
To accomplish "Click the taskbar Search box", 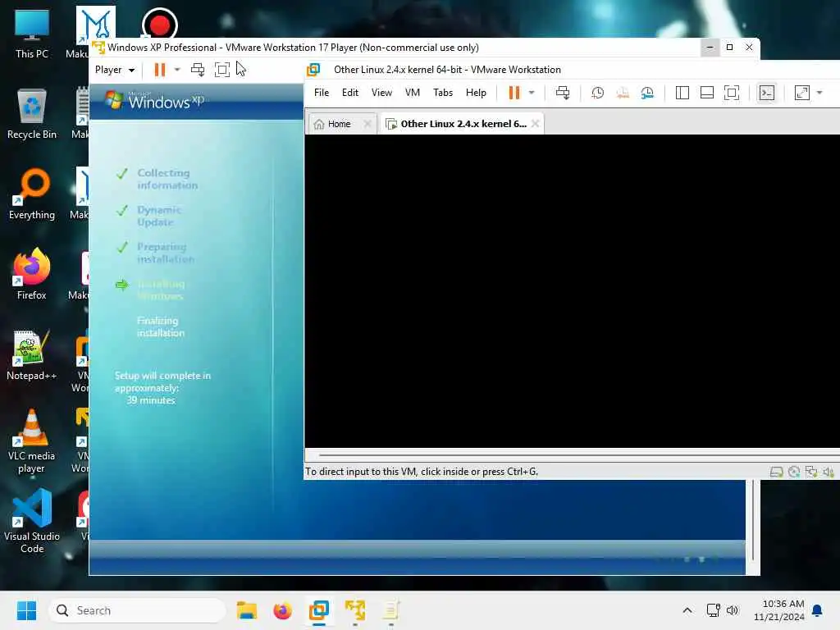I will [137, 610].
